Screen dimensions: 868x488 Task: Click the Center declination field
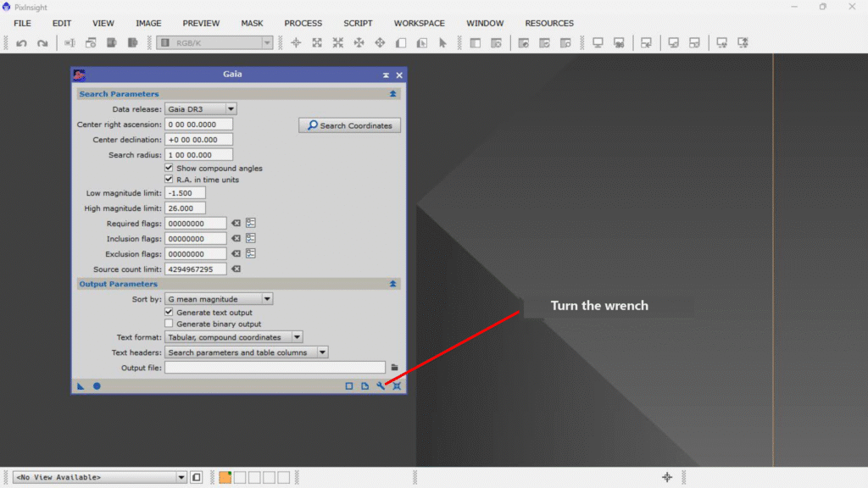pyautogui.click(x=198, y=140)
